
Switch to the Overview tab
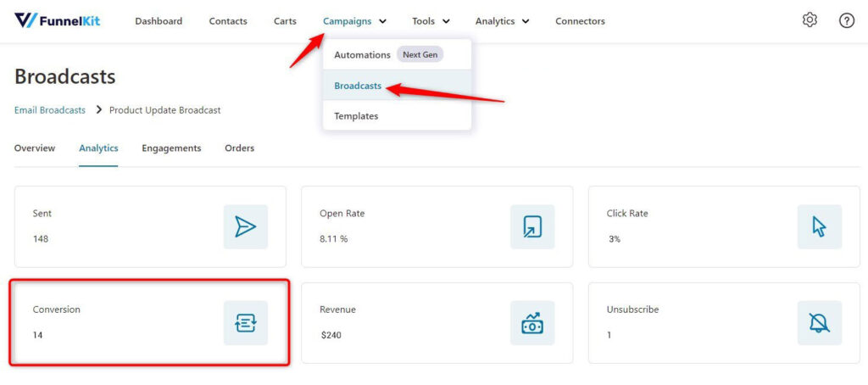pyautogui.click(x=35, y=148)
